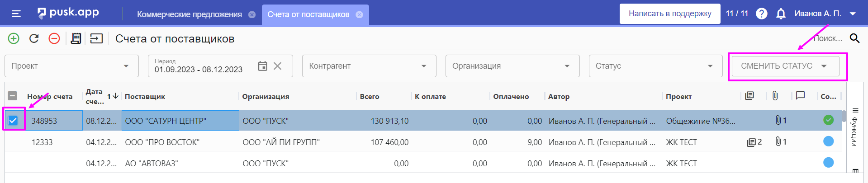Expand the СМЕНИТЬ СТАТУС dropdown button
The image size is (868, 183).
[x=786, y=66]
